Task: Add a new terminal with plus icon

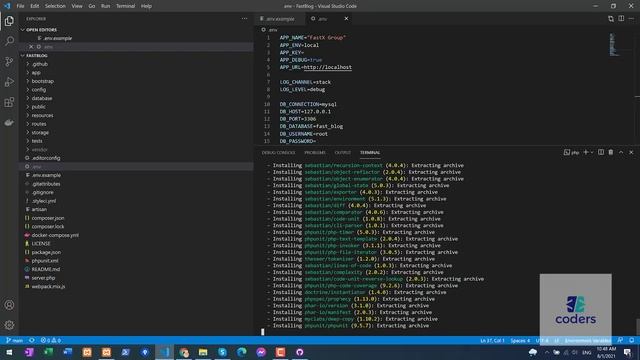Action: (x=586, y=152)
